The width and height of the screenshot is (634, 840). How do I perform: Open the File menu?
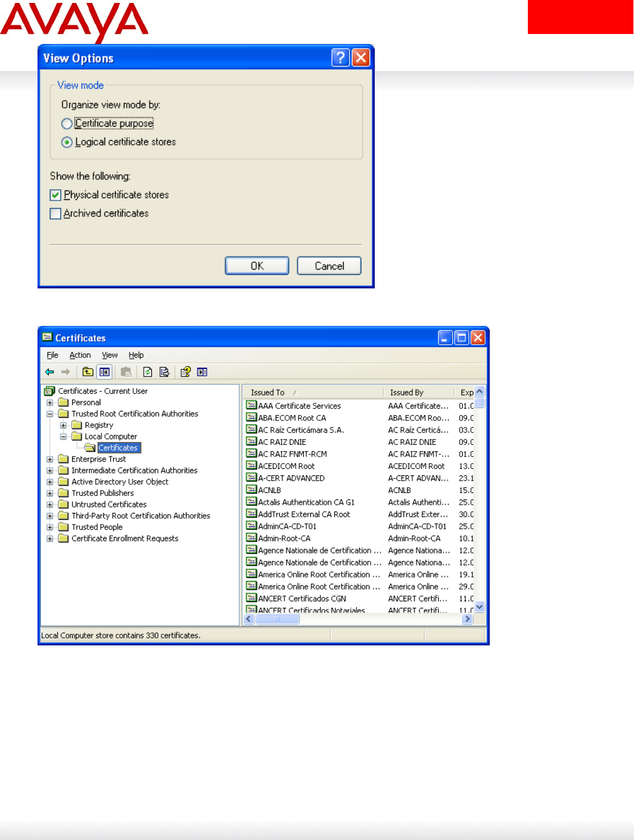point(52,355)
